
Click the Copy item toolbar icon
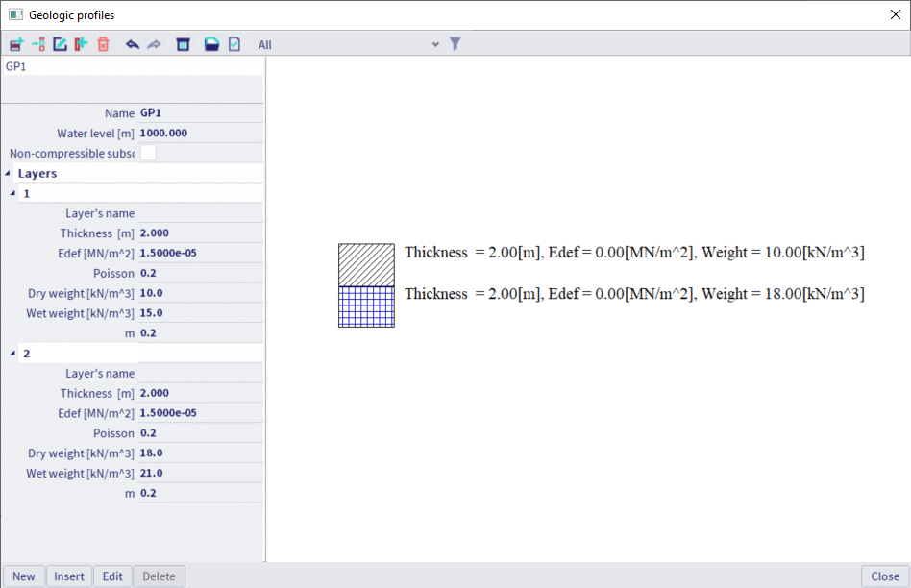81,44
